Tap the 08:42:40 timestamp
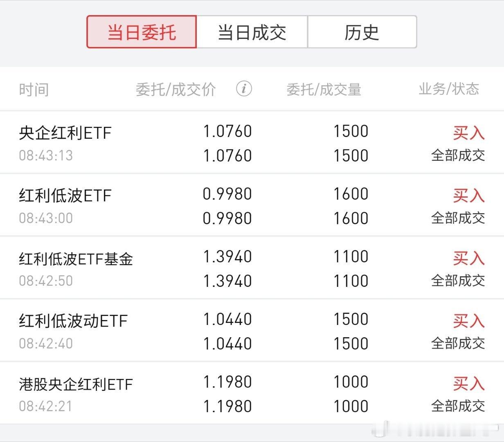This screenshot has width=504, height=442. (46, 343)
